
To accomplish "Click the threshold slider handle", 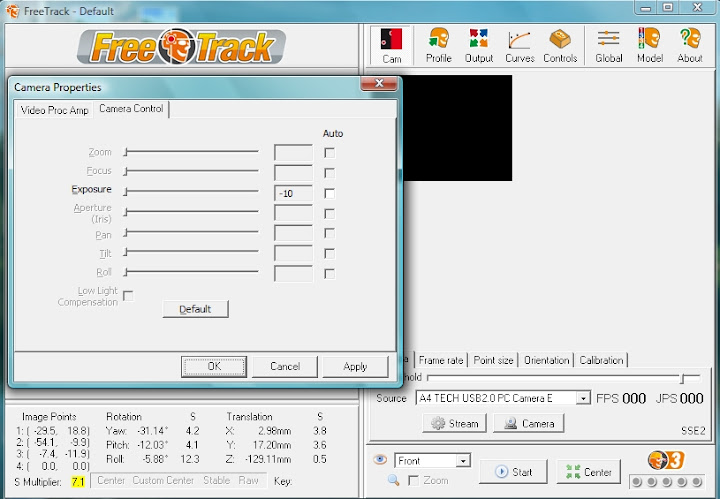I will (683, 378).
